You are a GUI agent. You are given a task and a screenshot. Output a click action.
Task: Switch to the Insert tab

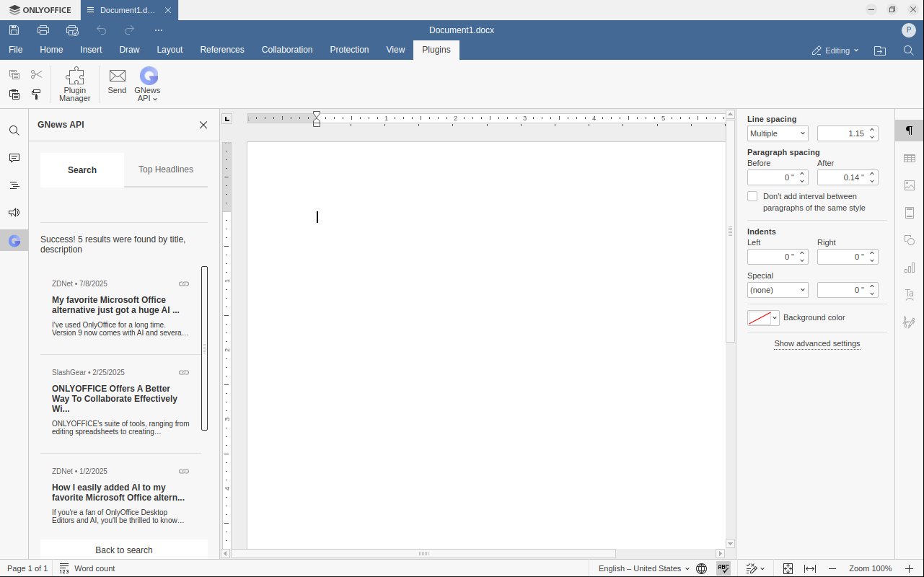tap(91, 50)
